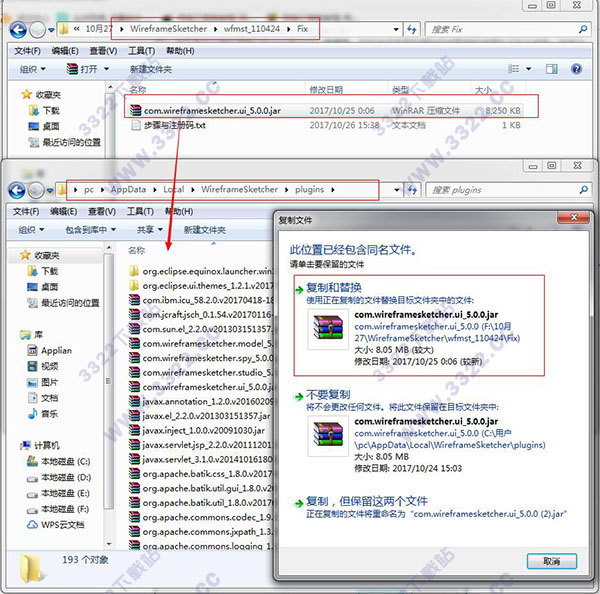Open help in the Fix window toolbar

[x=576, y=69]
